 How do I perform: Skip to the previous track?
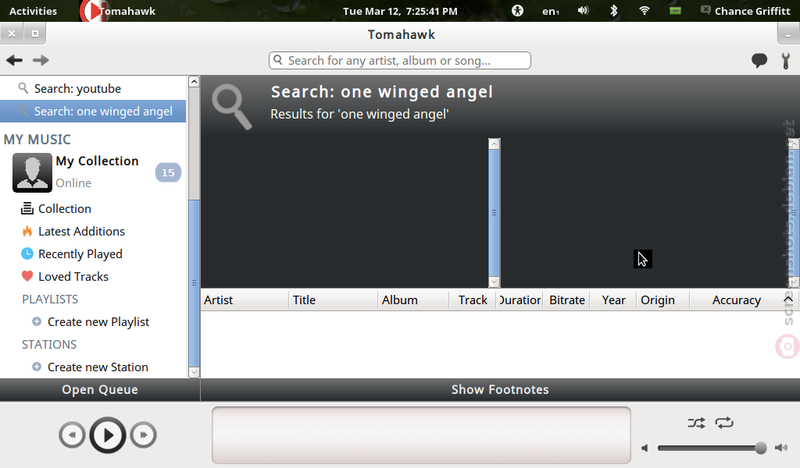(72, 435)
